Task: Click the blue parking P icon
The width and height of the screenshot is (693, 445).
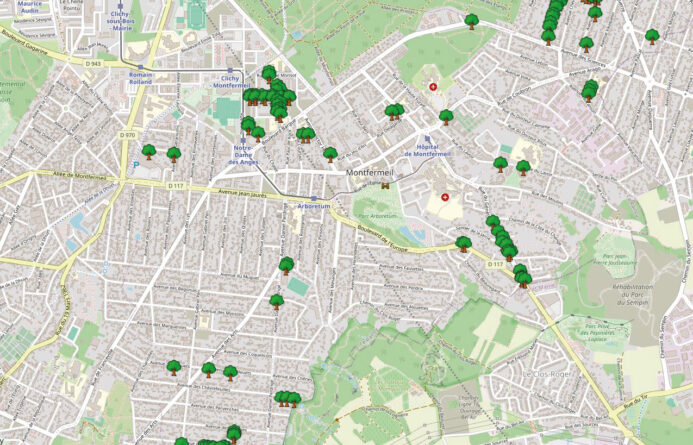Action: [135, 165]
